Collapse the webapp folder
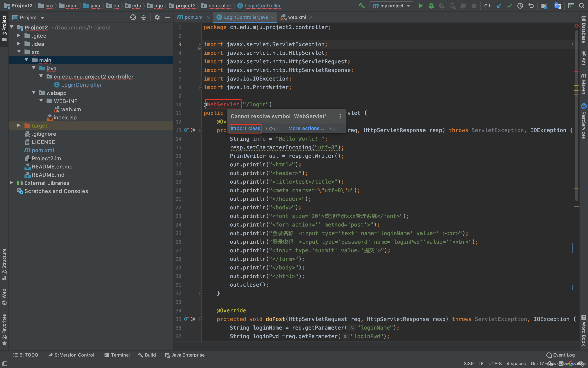 (33, 92)
